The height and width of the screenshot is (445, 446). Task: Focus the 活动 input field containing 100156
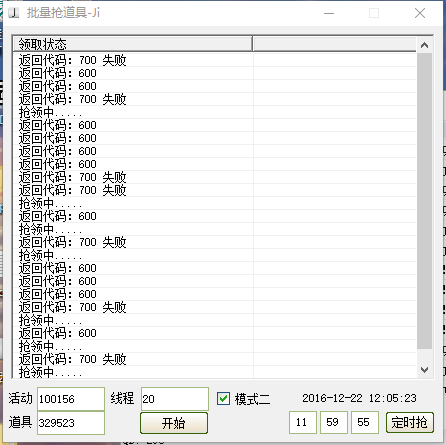[x=71, y=399]
